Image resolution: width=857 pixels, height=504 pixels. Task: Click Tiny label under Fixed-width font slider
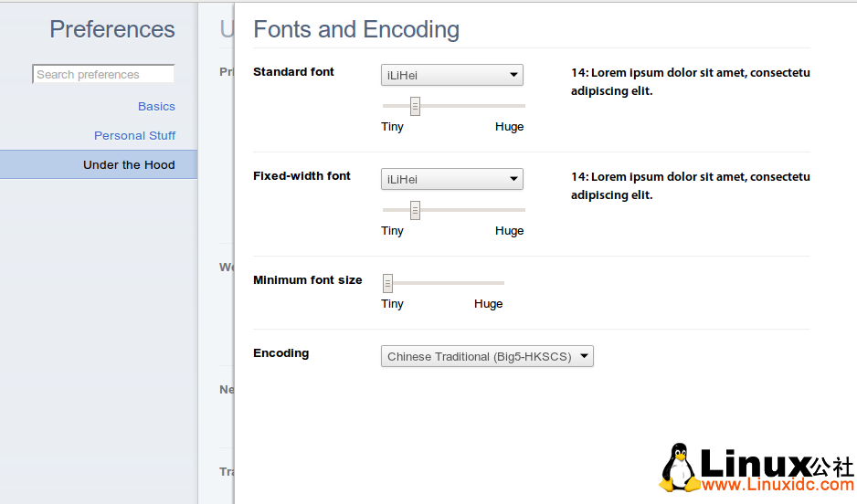tap(392, 231)
